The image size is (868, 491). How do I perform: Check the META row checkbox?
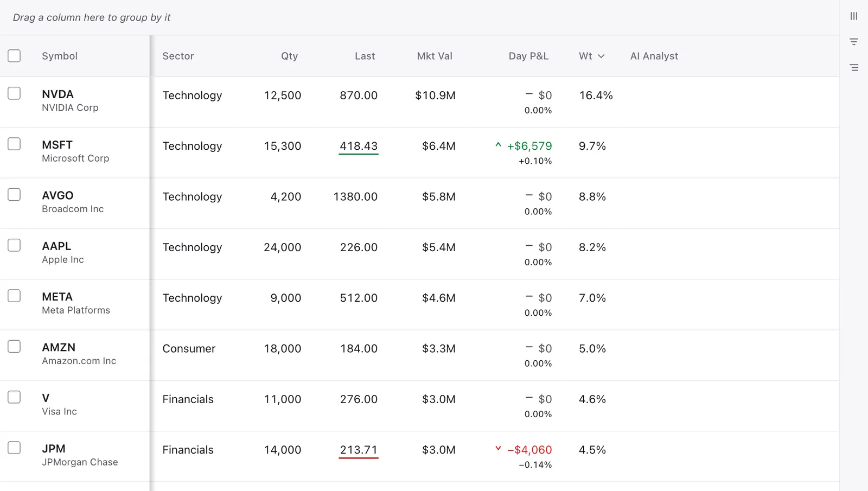pos(14,296)
